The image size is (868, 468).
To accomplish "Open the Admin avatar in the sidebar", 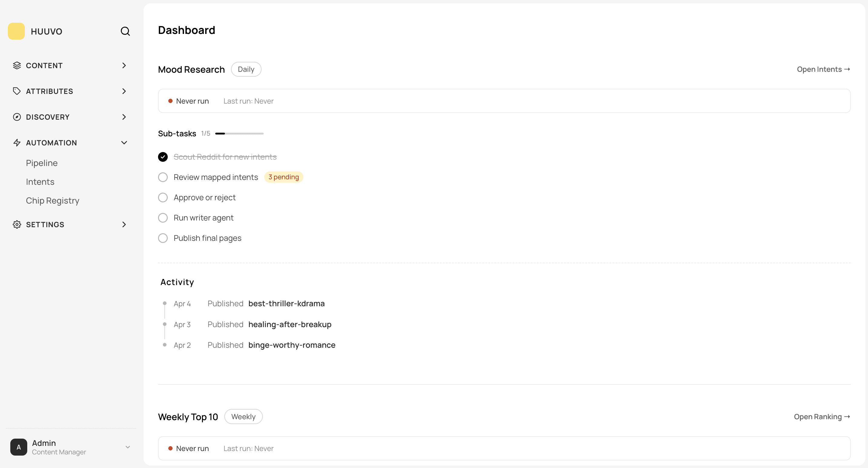I will [18, 447].
